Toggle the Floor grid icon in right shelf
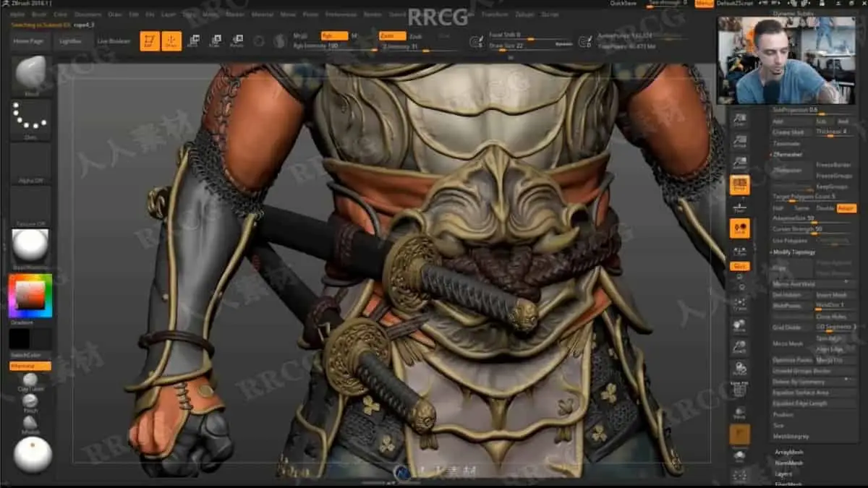868x488 pixels. click(739, 207)
